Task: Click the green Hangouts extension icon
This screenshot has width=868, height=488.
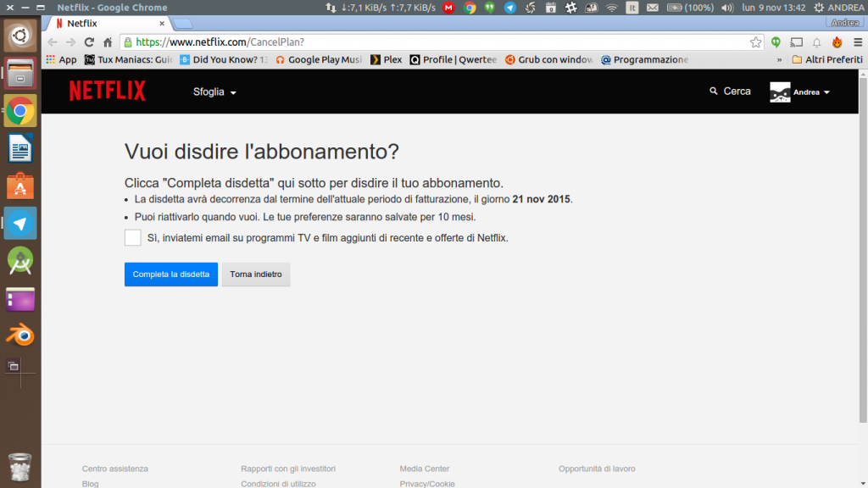Action: click(x=776, y=42)
